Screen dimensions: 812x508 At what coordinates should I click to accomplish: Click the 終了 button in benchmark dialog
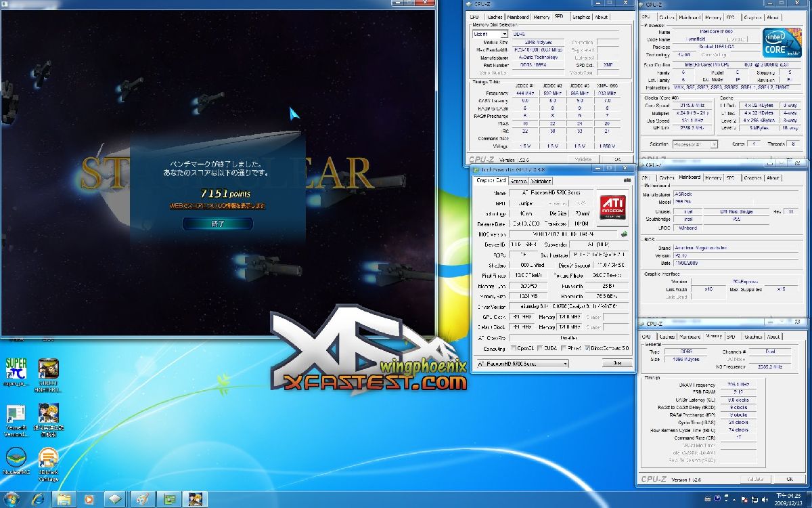pyautogui.click(x=218, y=224)
